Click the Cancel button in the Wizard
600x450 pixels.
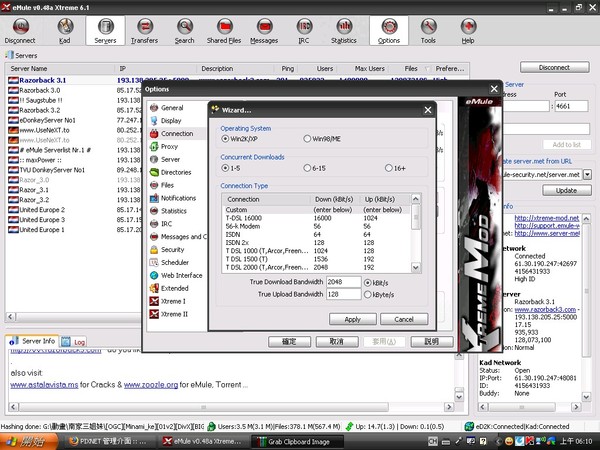click(x=404, y=319)
